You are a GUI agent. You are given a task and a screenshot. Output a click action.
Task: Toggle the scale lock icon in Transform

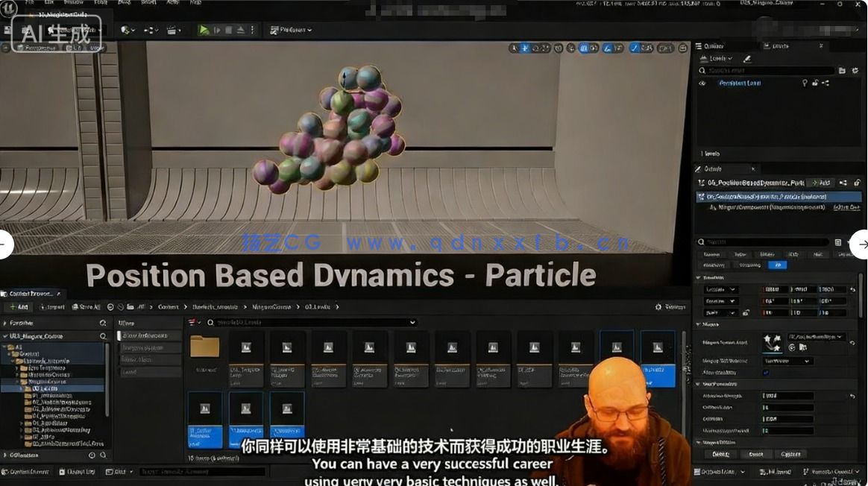(x=746, y=312)
